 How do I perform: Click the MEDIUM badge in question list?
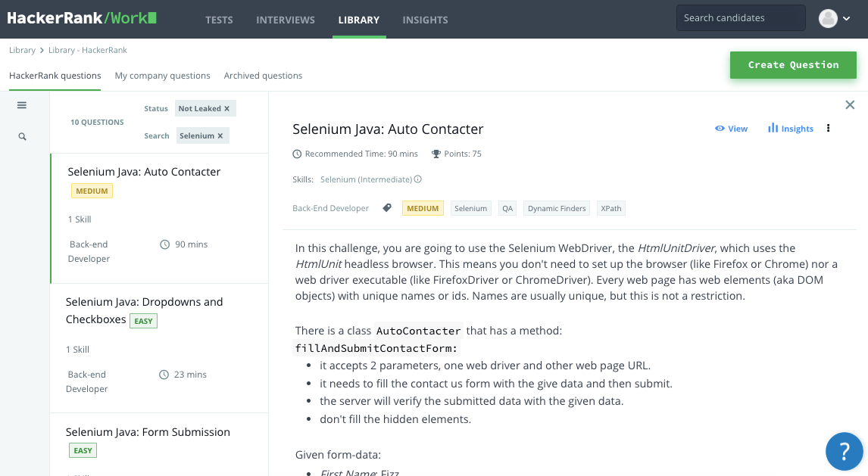click(92, 191)
